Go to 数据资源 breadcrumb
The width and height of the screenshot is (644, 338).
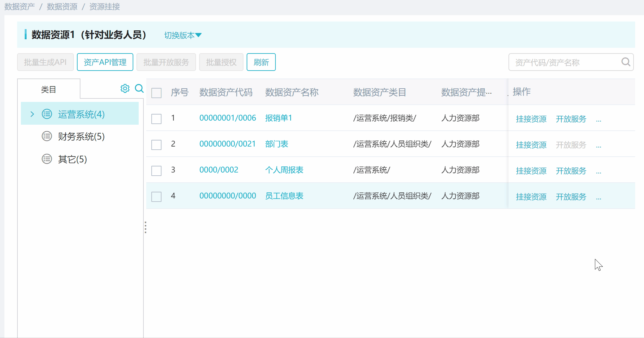pos(62,7)
